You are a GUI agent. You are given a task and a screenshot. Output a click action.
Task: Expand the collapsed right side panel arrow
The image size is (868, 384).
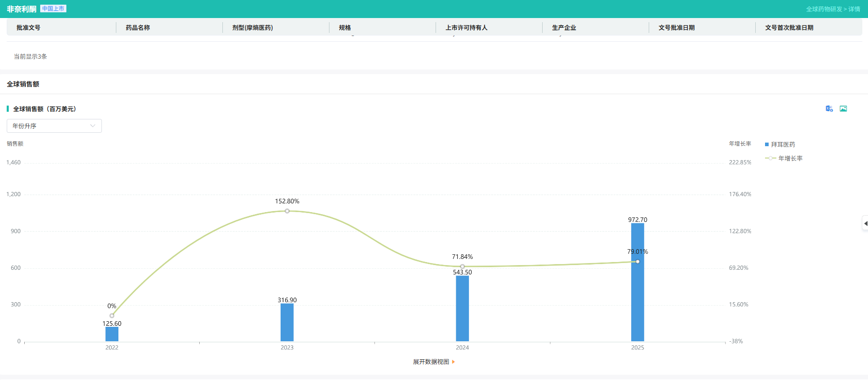pyautogui.click(x=865, y=223)
